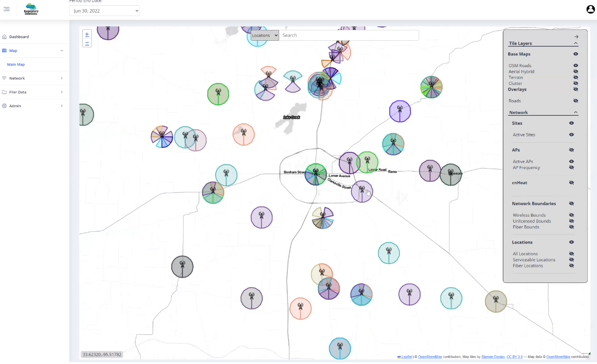Open the hamburger menu icon
597x364 pixels.
click(x=7, y=9)
